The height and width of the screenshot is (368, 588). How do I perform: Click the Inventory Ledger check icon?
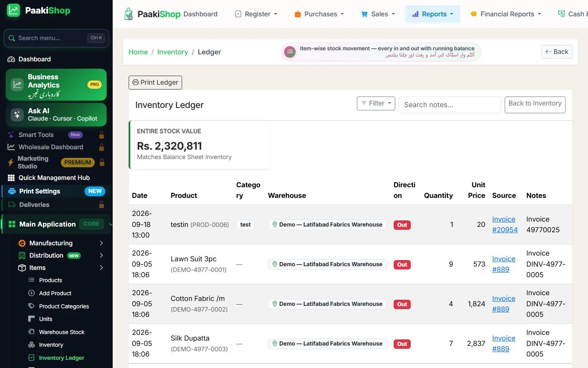(x=31, y=358)
